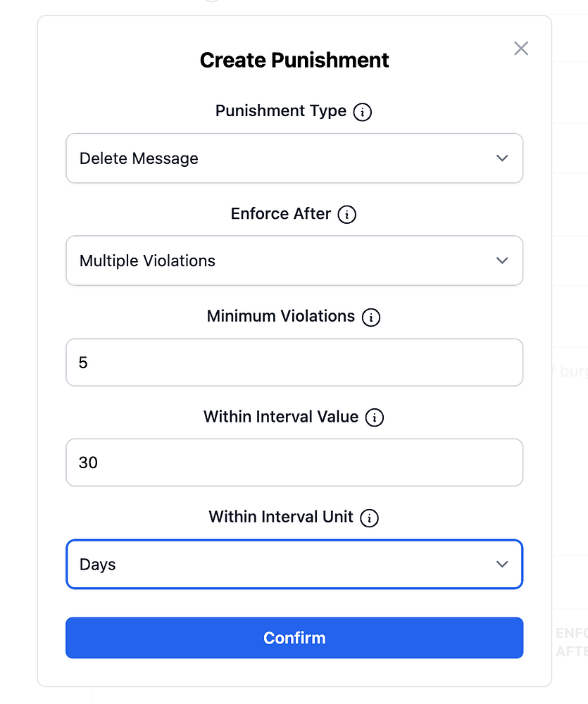Click info icon for Within Interval Value

[374, 417]
